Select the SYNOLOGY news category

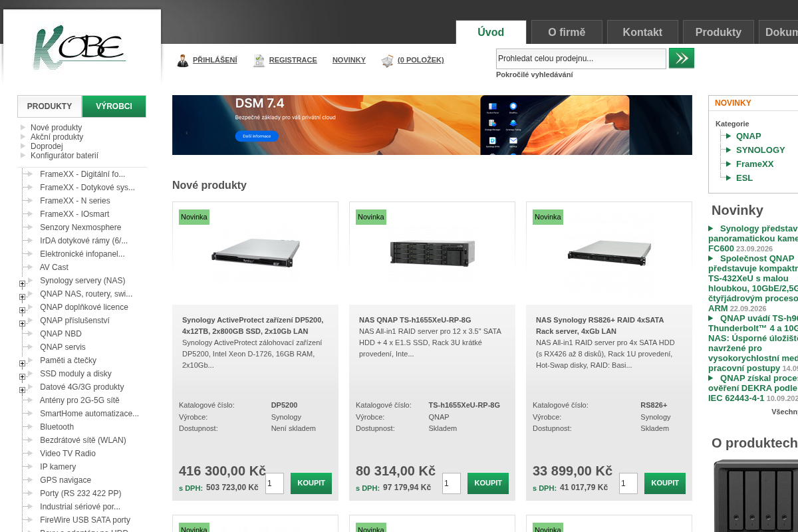[760, 150]
